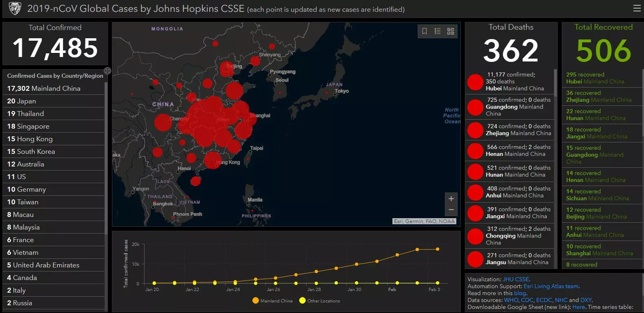644x313 pixels.
Task: Select 8 Macau row
Action: click(x=54, y=215)
